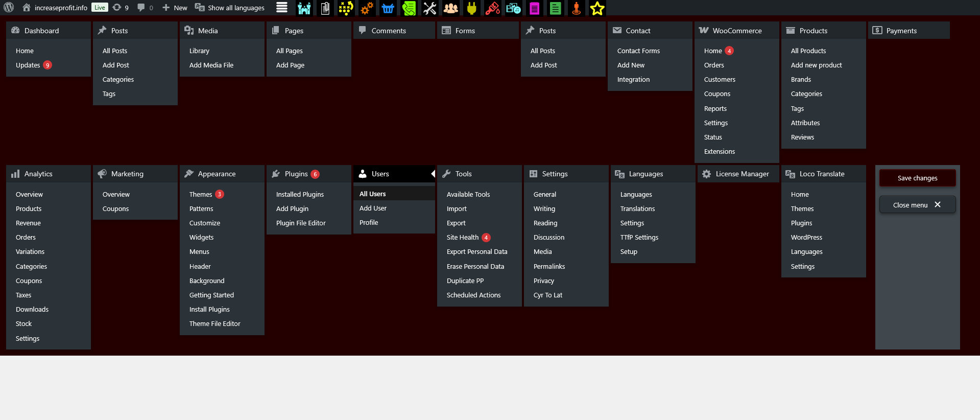Screen dimensions: 980x420
Task: Click the green document icon
Action: (555, 8)
